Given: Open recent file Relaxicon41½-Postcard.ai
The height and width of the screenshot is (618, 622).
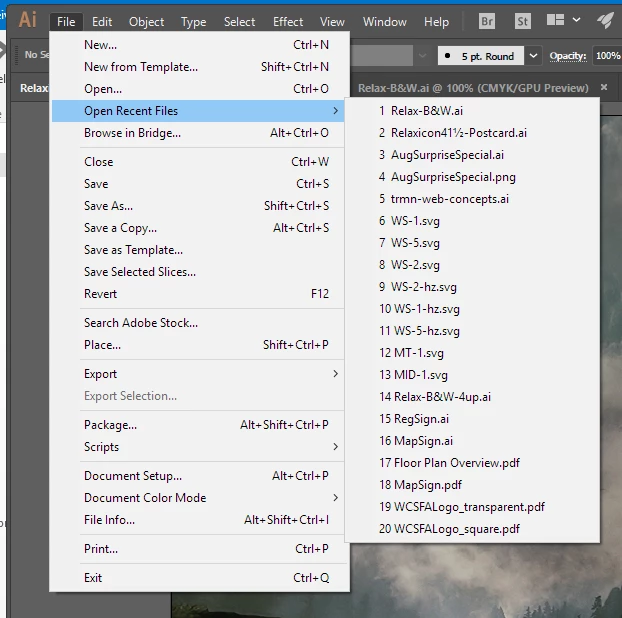Looking at the screenshot, I should (472, 133).
